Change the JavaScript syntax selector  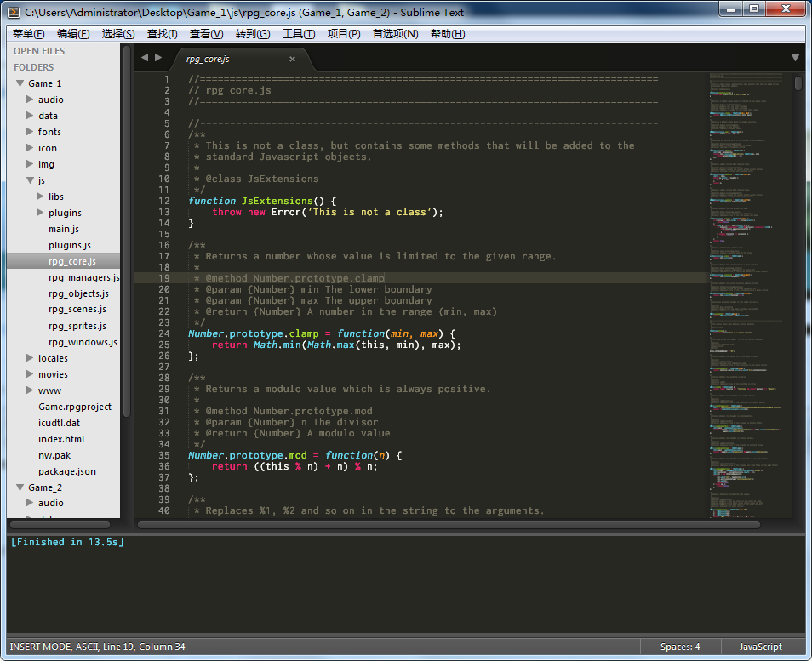pyautogui.click(x=761, y=647)
